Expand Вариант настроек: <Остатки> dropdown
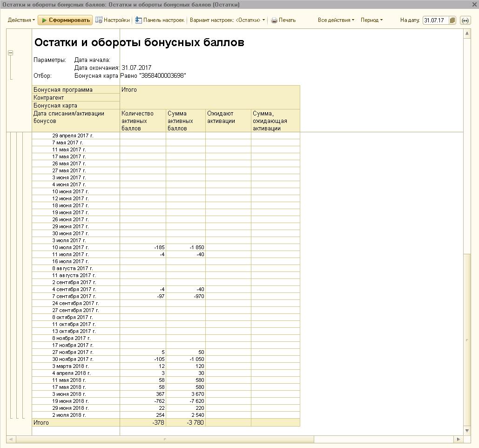This screenshot has height=448, width=479. pos(228,20)
